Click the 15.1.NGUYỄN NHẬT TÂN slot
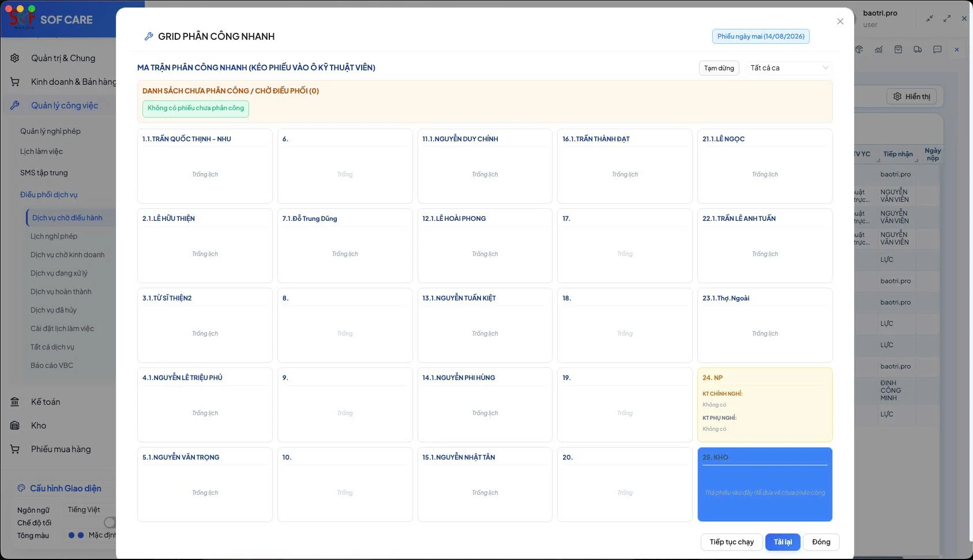 (x=484, y=484)
